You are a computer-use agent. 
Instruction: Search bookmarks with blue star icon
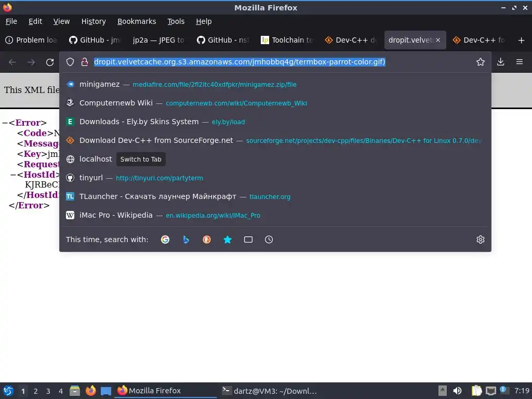click(x=228, y=240)
